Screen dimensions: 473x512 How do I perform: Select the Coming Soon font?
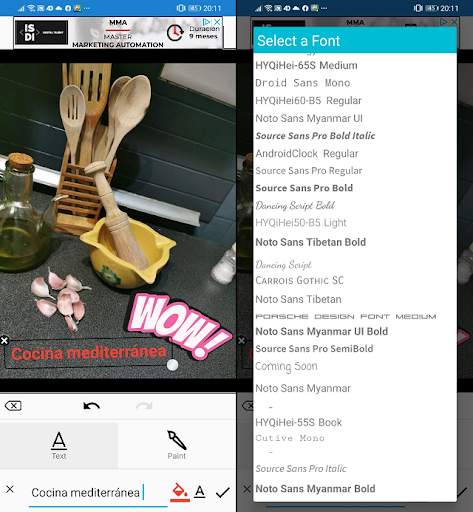point(286,367)
